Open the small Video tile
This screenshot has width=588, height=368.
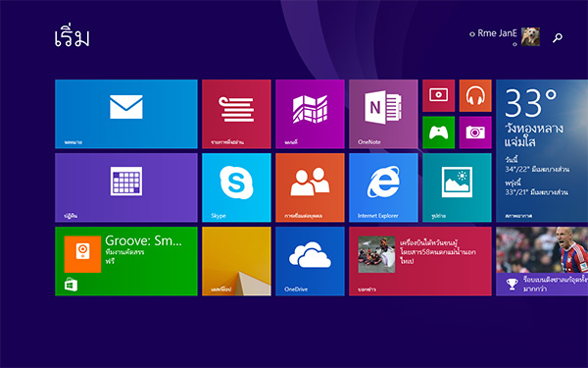438,95
